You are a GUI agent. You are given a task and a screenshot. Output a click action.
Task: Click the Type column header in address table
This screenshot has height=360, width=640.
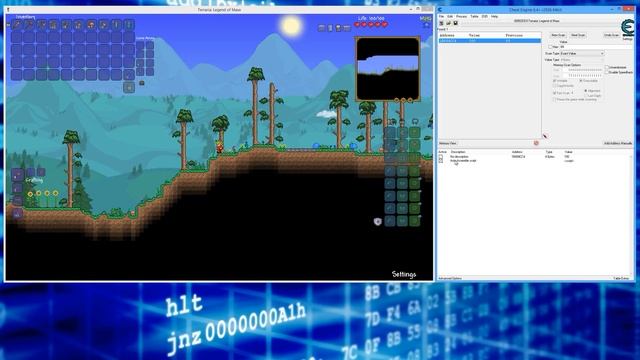549,152
